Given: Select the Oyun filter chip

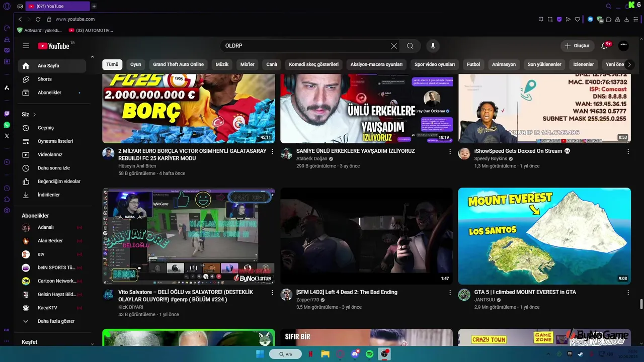Looking at the screenshot, I should 136,64.
